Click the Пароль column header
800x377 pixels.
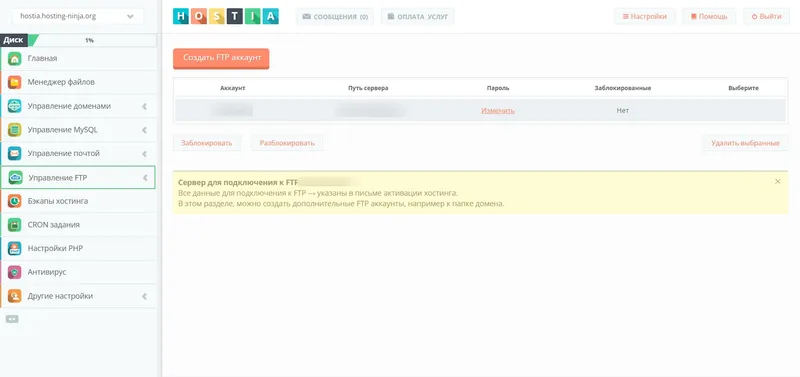tap(498, 88)
